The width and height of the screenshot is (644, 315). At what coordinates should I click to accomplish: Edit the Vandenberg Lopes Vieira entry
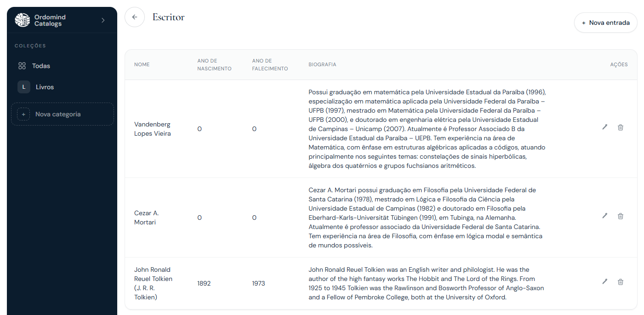pos(605,127)
